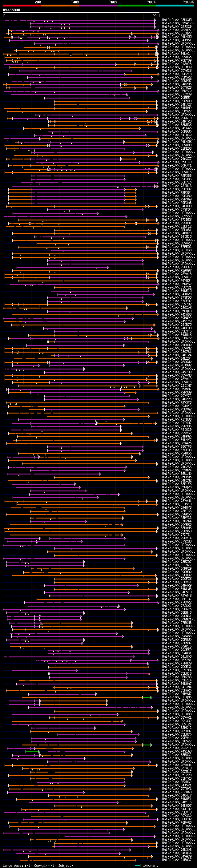Screen dimensions: 197x868
Task: Click hit label UniRef100_Q2IMJ3
Action: tap(177, 186)
